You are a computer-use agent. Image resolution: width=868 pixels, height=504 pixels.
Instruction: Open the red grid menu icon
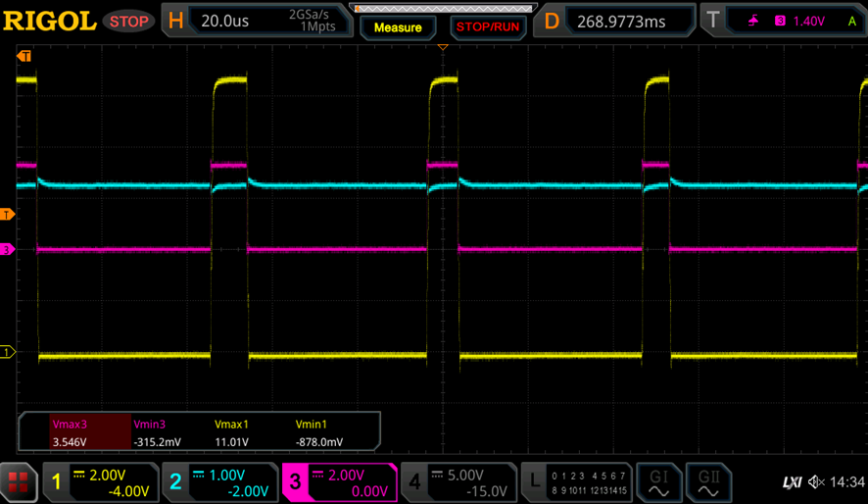pos(18,481)
